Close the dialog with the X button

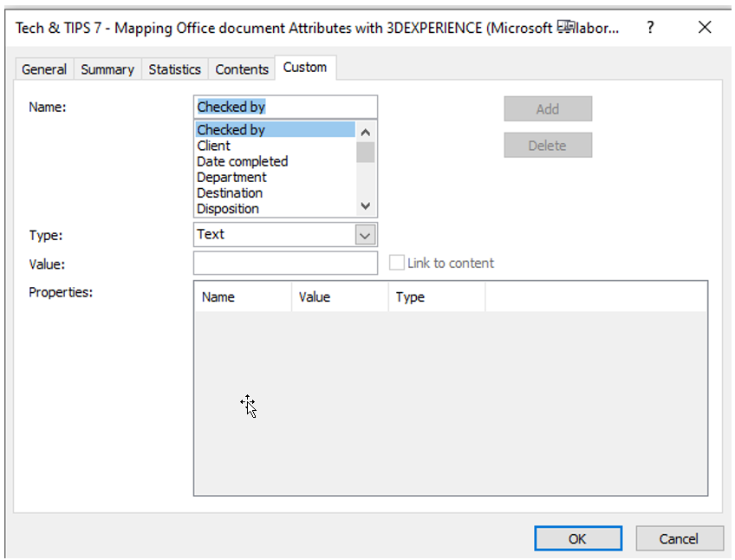pos(705,27)
